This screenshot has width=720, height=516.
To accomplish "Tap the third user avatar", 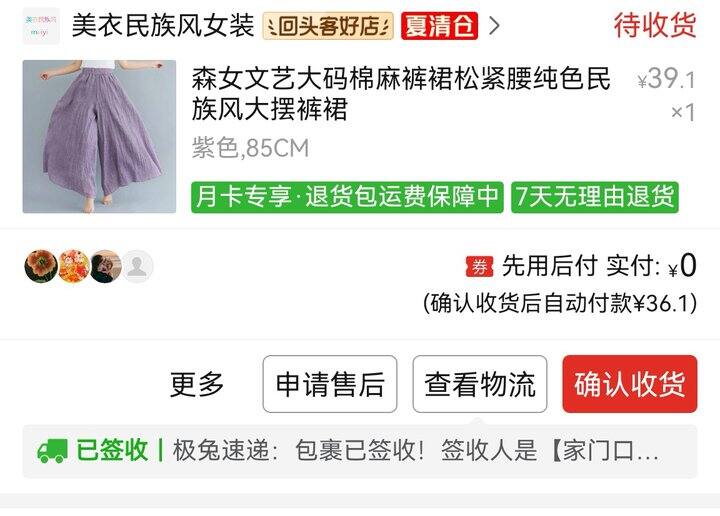I will (105, 266).
